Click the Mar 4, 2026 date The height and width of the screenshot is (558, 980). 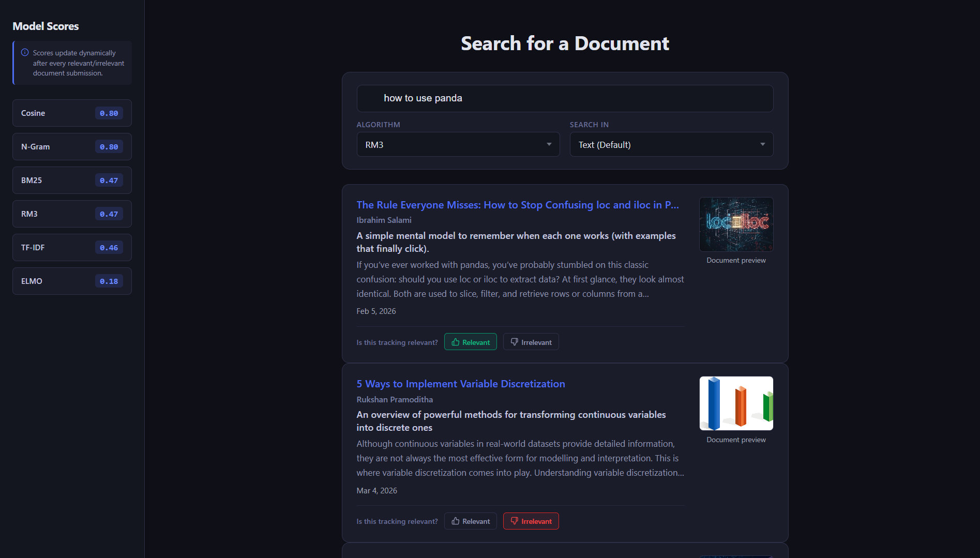[376, 490]
